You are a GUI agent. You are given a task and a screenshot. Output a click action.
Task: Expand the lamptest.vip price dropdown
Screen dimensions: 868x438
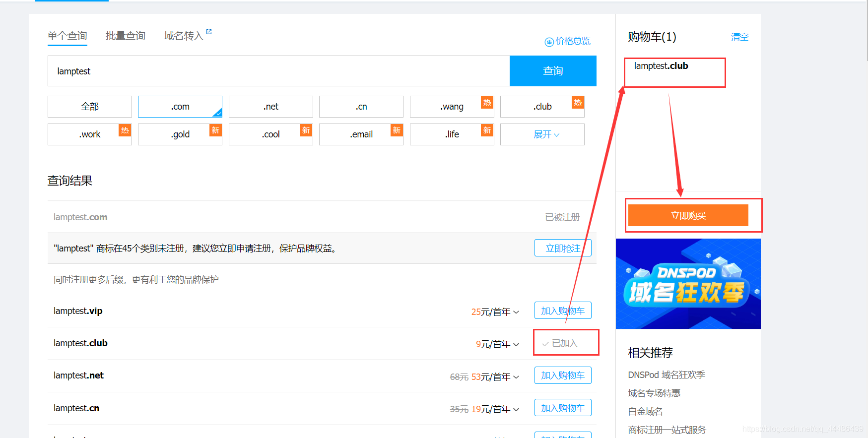tap(516, 312)
